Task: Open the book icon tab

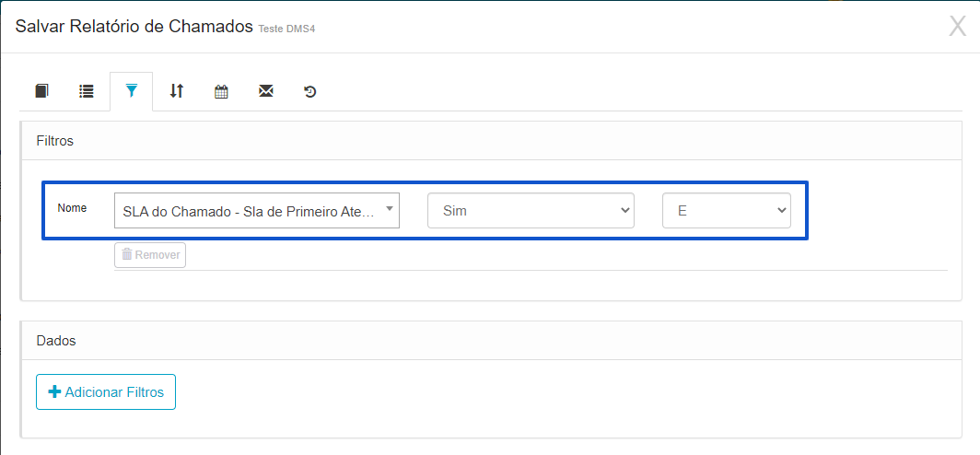Action: [41, 91]
